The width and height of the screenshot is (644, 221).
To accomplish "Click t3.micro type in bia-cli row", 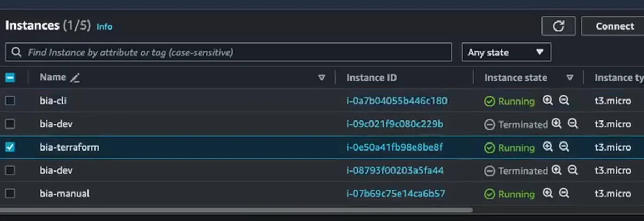I will click(x=612, y=101).
